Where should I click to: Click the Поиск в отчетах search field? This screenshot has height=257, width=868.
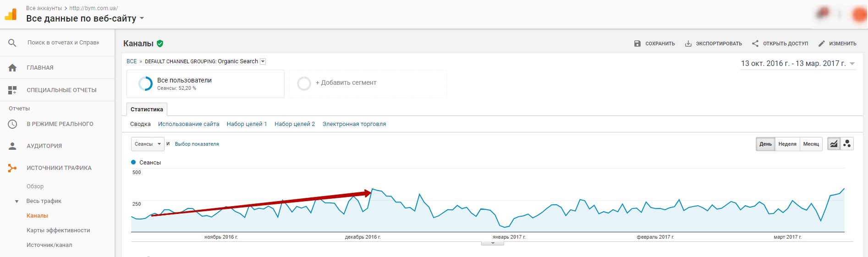[x=63, y=43]
